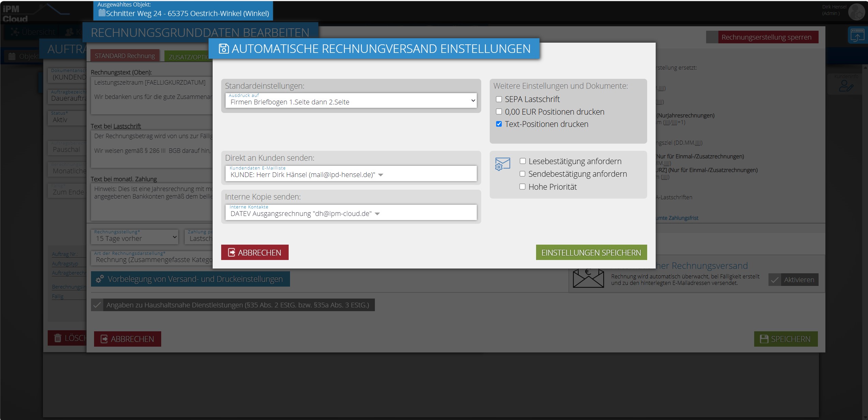Click the user avatar in top right corner

pos(856,12)
